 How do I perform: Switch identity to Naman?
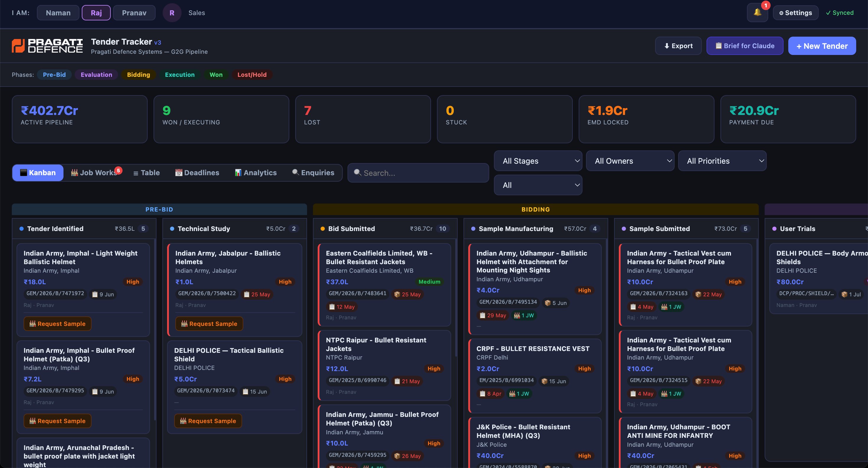(x=58, y=13)
